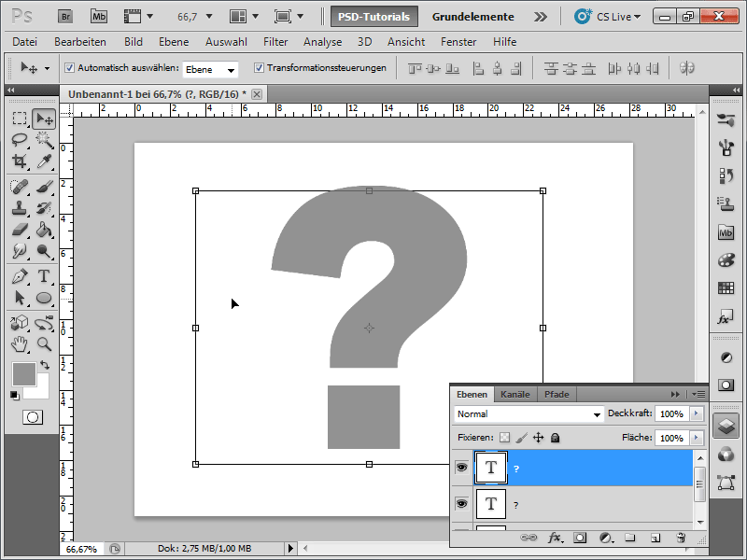
Task: Select the PSD-Tutorials workspace
Action: (x=374, y=17)
